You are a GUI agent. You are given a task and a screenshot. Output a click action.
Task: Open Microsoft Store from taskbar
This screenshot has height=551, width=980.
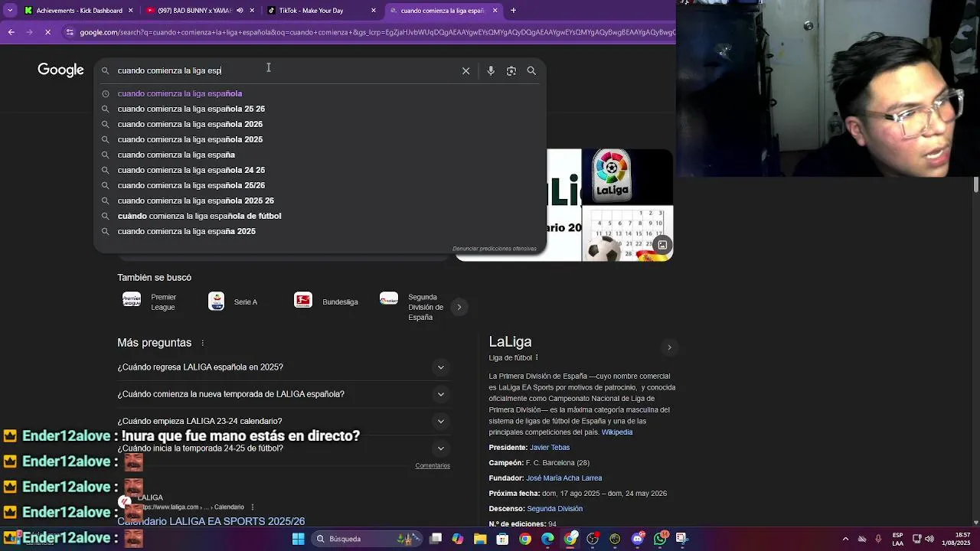pyautogui.click(x=502, y=539)
